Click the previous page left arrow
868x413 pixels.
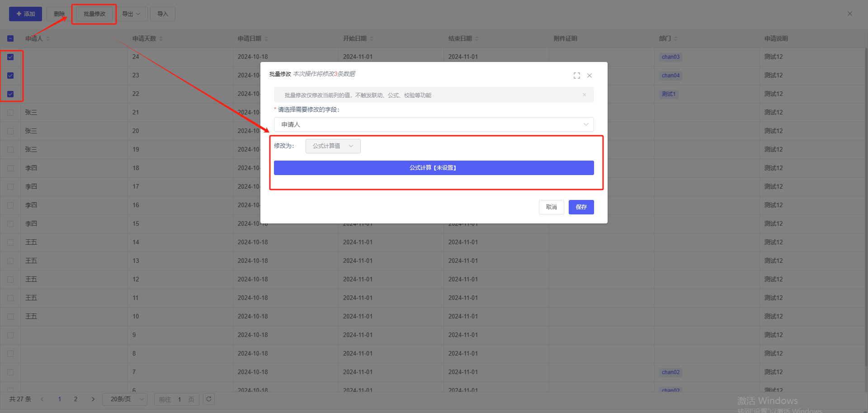pyautogui.click(x=42, y=399)
